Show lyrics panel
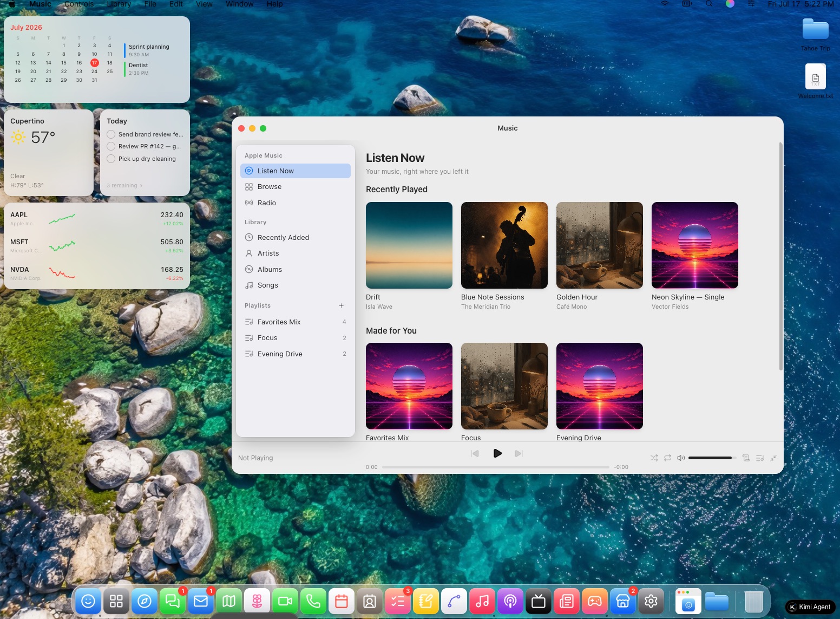The image size is (840, 619). 746,458
